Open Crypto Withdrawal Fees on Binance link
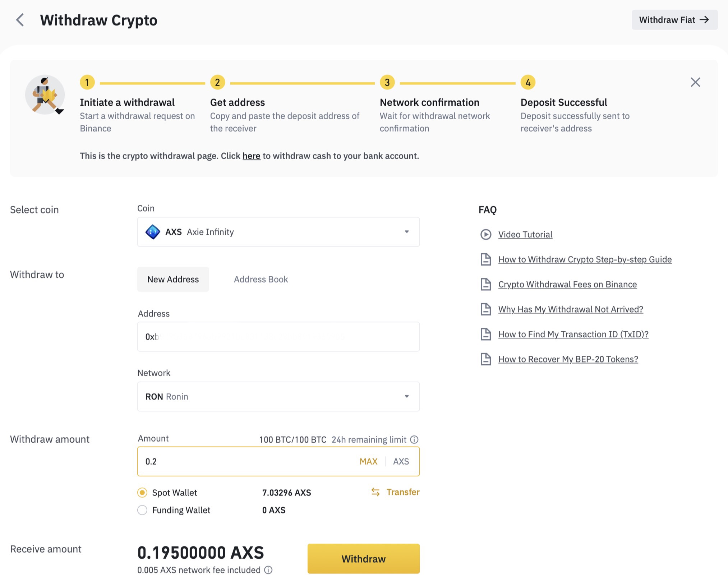The width and height of the screenshot is (728, 586). click(x=567, y=284)
